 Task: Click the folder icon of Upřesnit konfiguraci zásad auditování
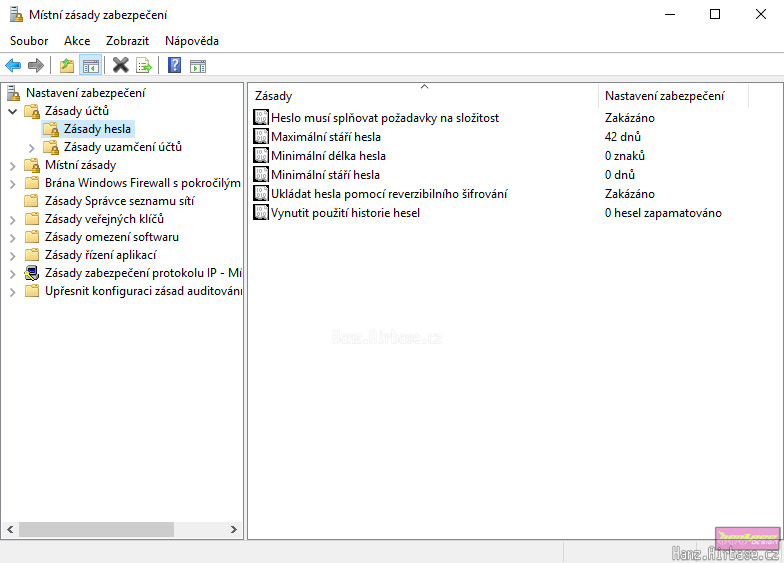tap(32, 290)
